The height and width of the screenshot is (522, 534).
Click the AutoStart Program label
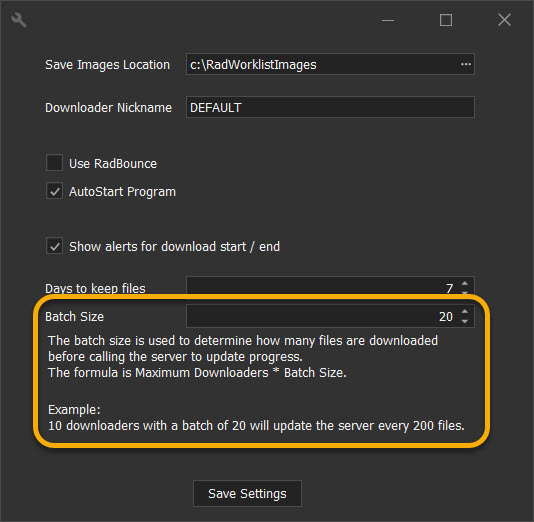(122, 192)
